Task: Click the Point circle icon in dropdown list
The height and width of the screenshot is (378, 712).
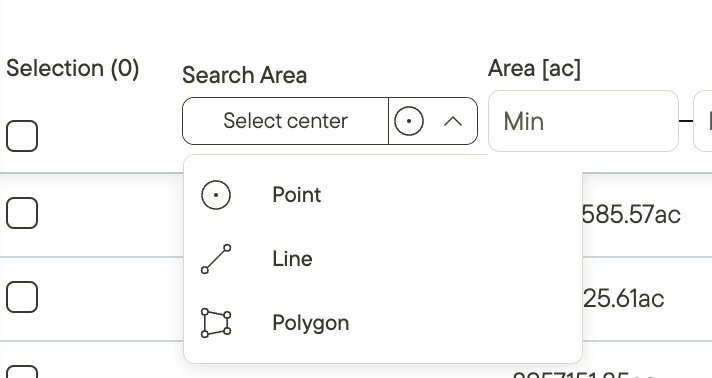Action: point(216,195)
